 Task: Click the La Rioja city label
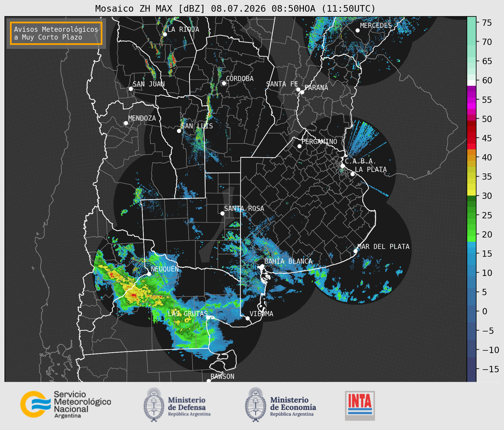click(183, 30)
